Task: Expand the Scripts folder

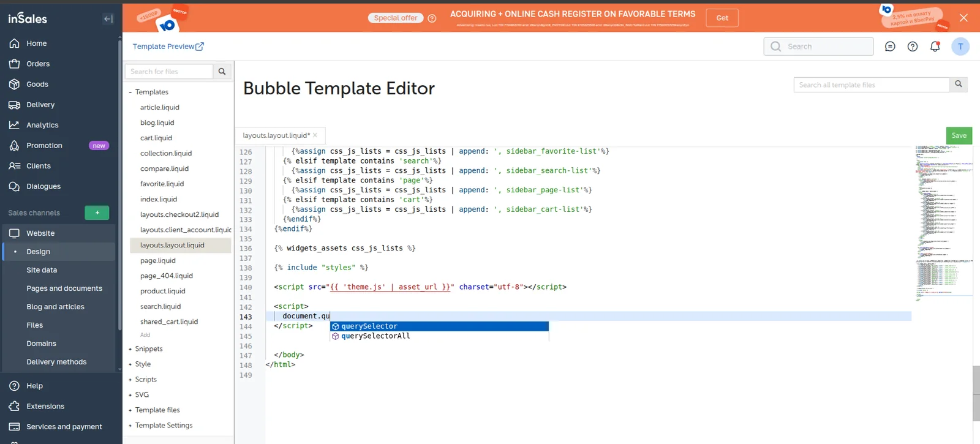Action: (130, 380)
